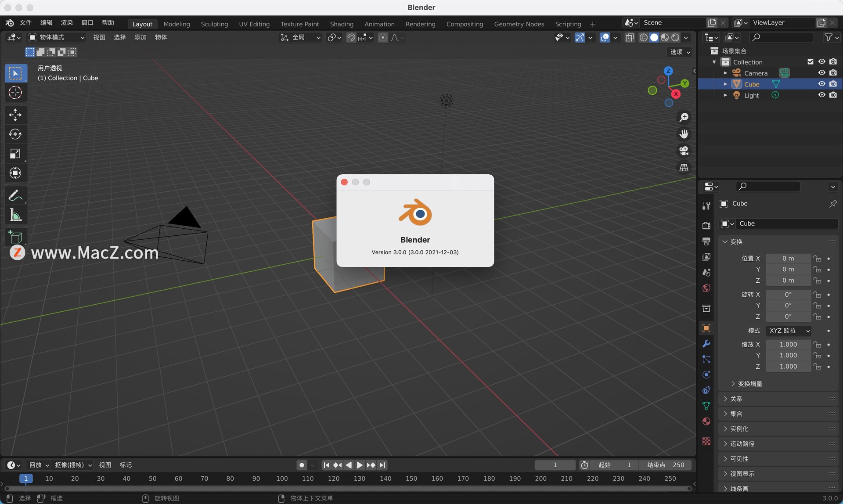This screenshot has width=843, height=504.
Task: Switch to the Modeling workspace tab
Action: click(x=177, y=24)
